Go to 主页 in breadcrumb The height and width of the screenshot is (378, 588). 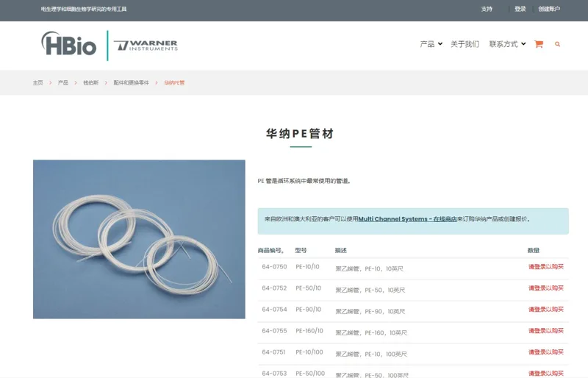click(38, 82)
